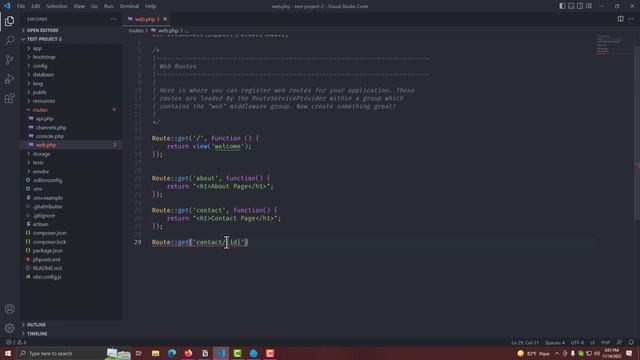The image size is (640, 360).
Task: Collapse the TEST-PROJECT-2 section
Action: click(71, 39)
